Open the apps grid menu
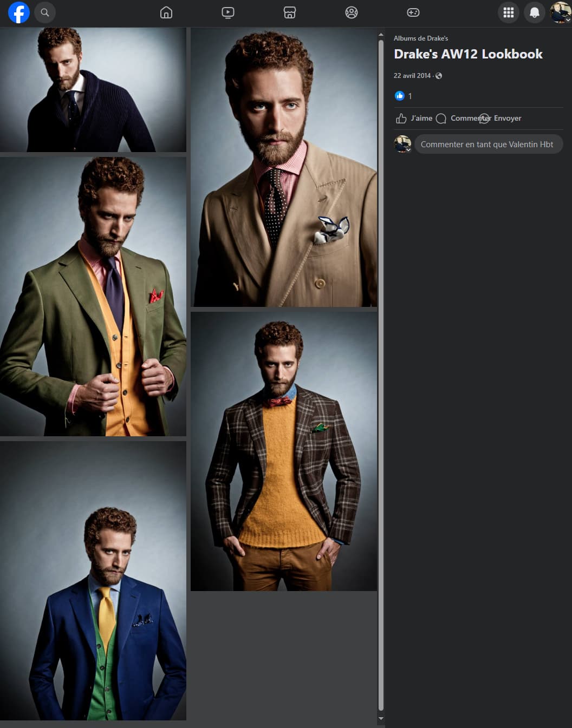The width and height of the screenshot is (572, 728). pyautogui.click(x=509, y=12)
